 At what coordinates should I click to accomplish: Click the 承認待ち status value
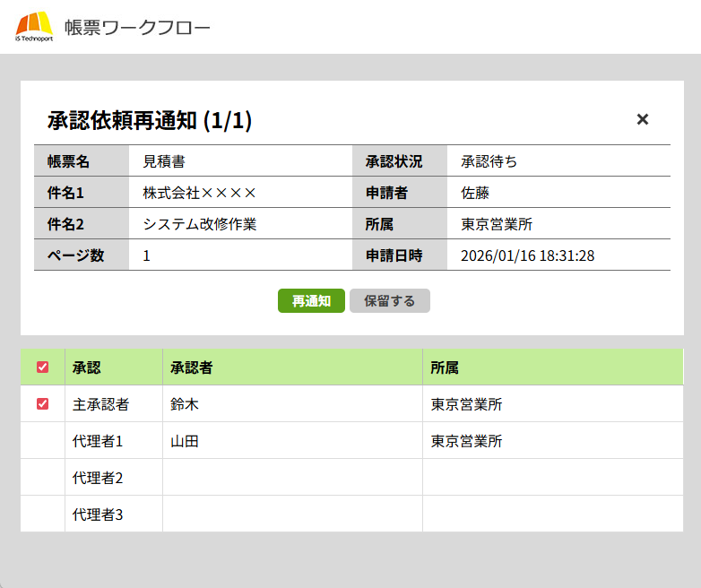point(489,161)
